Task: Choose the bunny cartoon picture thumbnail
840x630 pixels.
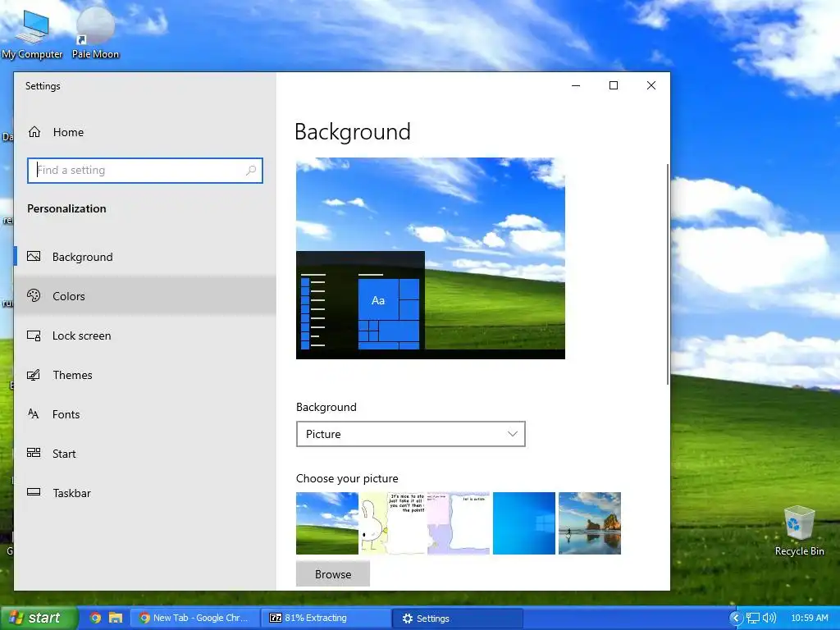Action: (393, 523)
